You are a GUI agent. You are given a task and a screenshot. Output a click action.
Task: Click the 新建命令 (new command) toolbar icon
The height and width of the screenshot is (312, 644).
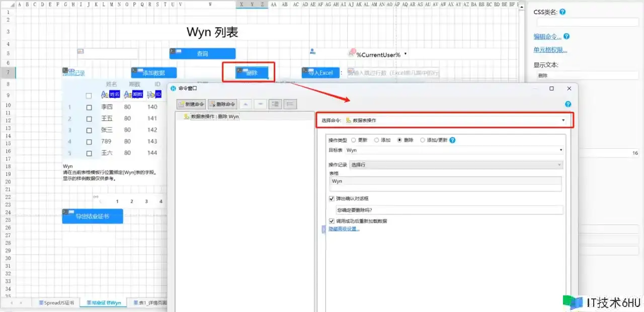[x=191, y=104]
